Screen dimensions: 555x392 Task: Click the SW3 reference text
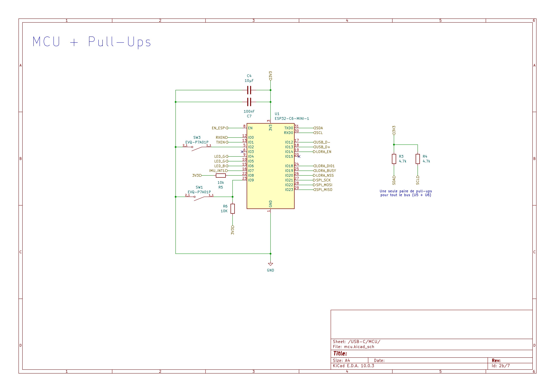point(197,137)
